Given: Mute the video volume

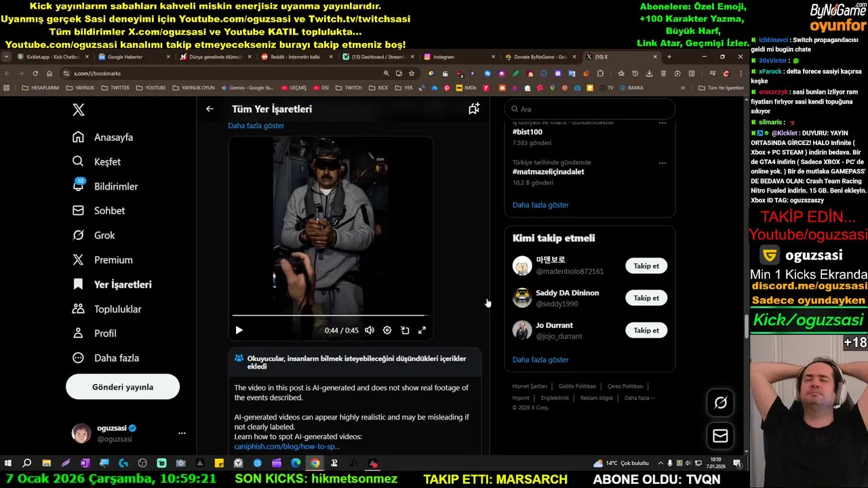Looking at the screenshot, I should click(370, 330).
